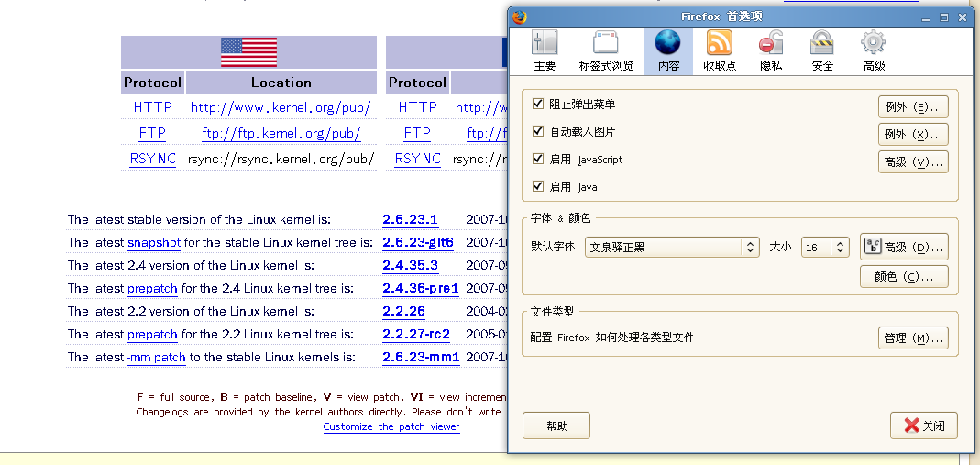The width and height of the screenshot is (980, 465).
Task: Toggle the 阻止弹出菜单 checkbox
Action: click(537, 104)
